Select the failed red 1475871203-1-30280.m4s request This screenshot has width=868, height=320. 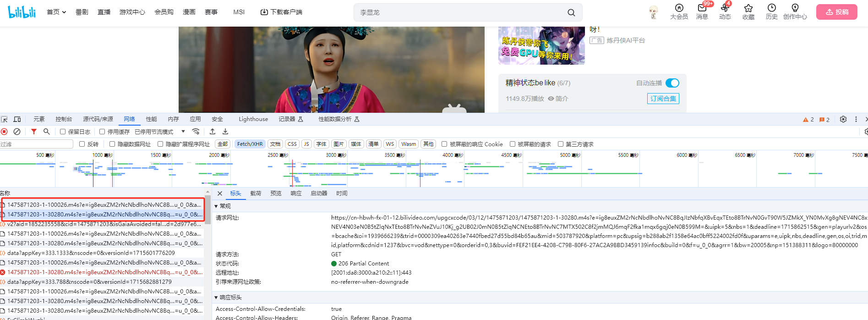click(103, 272)
